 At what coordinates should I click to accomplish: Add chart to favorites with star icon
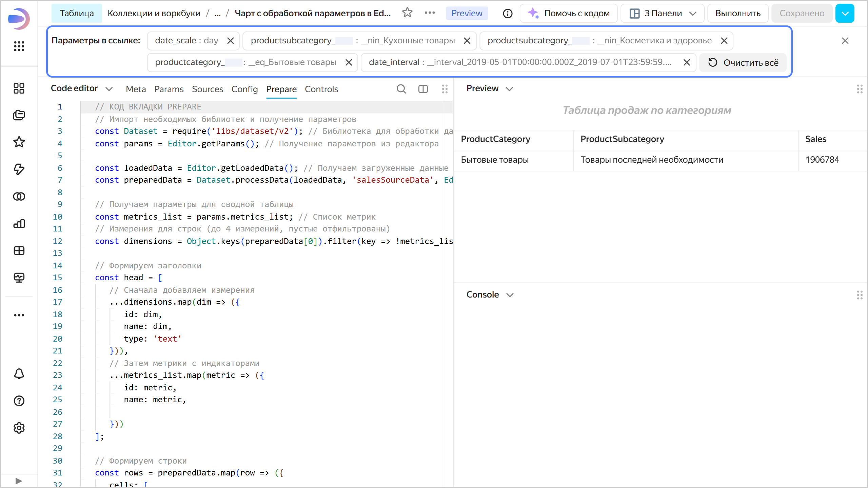(407, 13)
